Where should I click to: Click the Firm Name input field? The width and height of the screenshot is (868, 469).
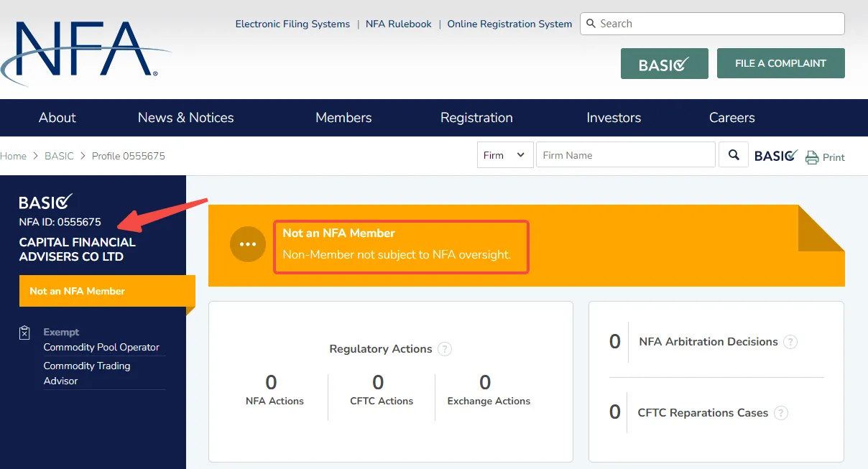pos(626,155)
